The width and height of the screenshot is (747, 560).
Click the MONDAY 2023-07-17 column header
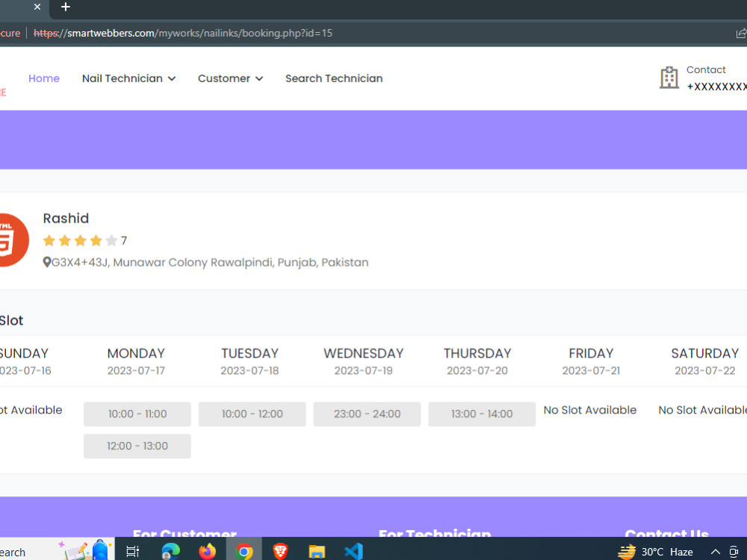coord(136,361)
